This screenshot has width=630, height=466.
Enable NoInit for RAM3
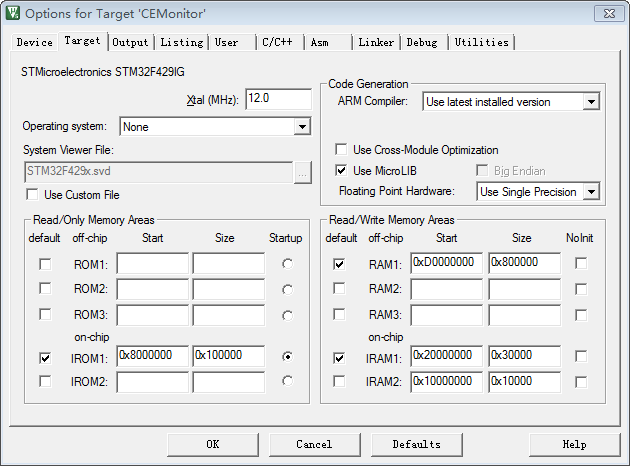pyautogui.click(x=581, y=315)
